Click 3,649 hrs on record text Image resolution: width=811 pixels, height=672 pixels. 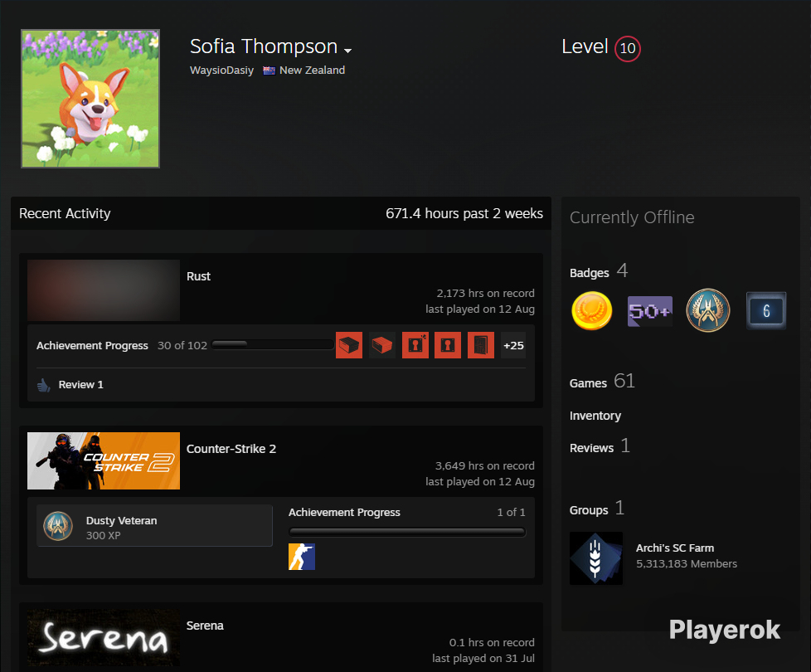(x=484, y=465)
